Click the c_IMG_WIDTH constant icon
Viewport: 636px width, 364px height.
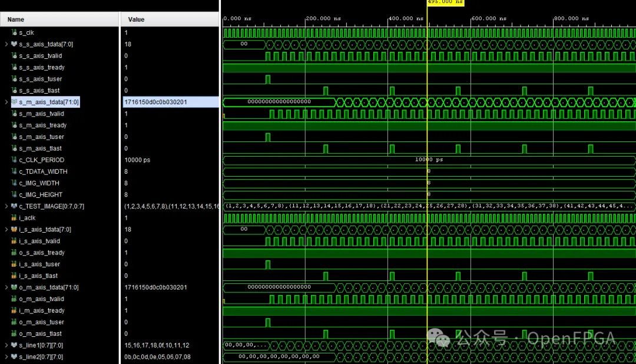pos(14,183)
